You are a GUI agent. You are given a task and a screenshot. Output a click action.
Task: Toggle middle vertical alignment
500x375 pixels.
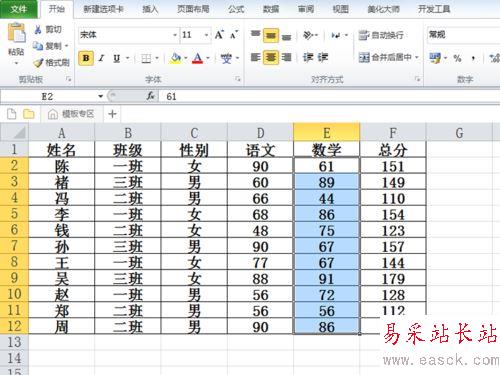pos(271,35)
